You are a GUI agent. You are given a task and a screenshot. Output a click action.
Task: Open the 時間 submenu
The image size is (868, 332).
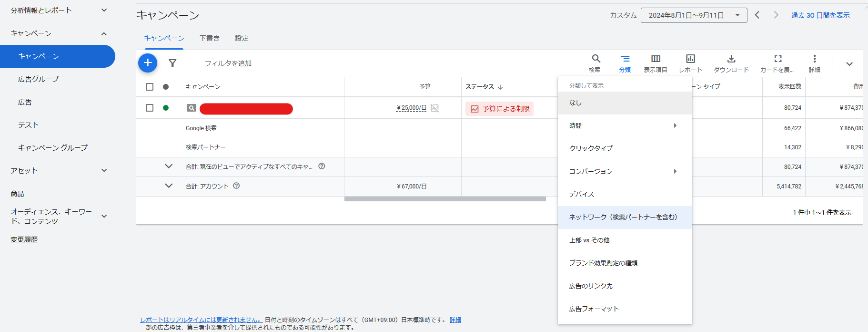coord(625,125)
